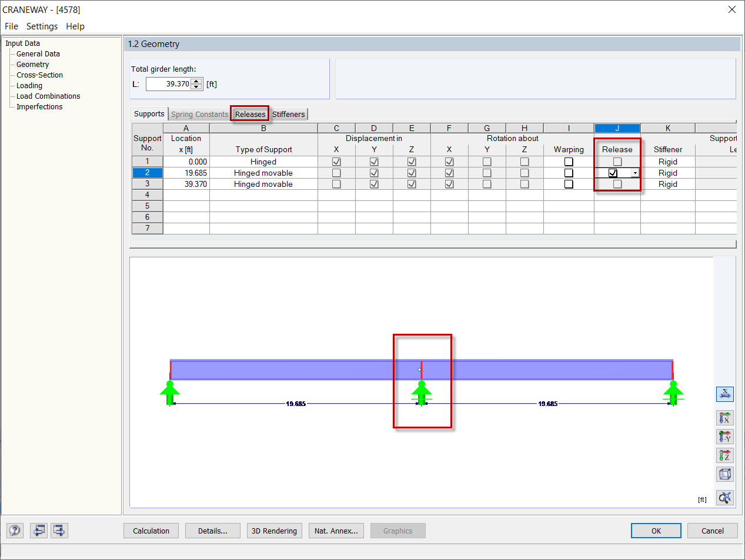
Task: Uncheck the Release checkbox for support 2
Action: point(614,172)
